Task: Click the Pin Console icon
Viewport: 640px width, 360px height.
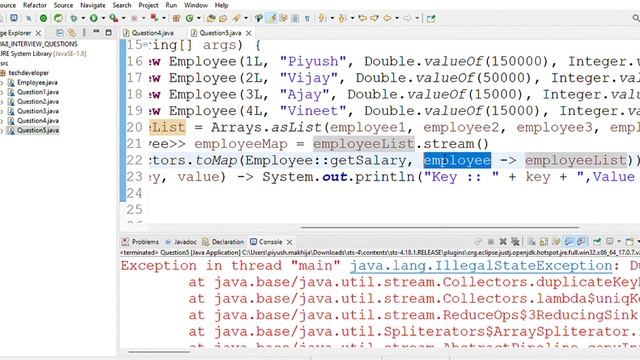Action: coord(597,242)
